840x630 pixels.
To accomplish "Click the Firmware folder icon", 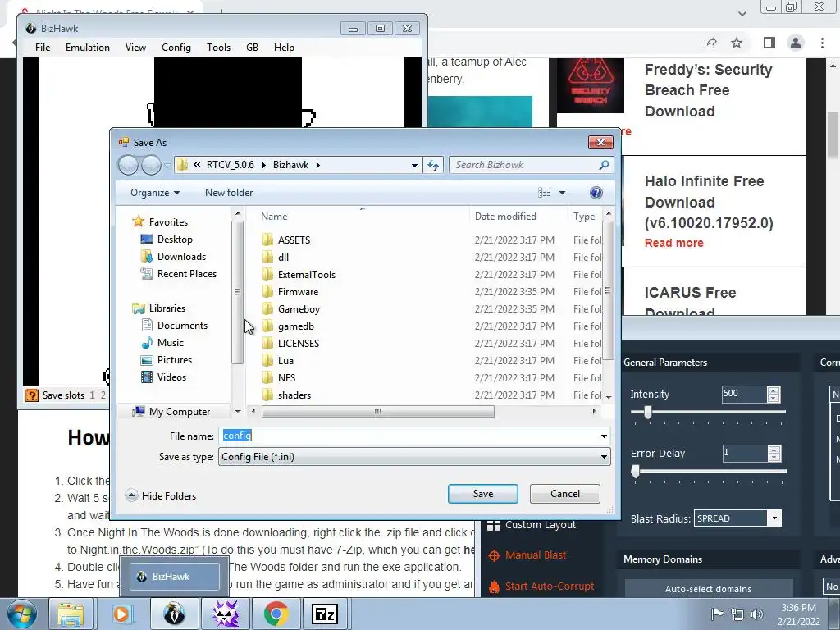I will click(268, 291).
